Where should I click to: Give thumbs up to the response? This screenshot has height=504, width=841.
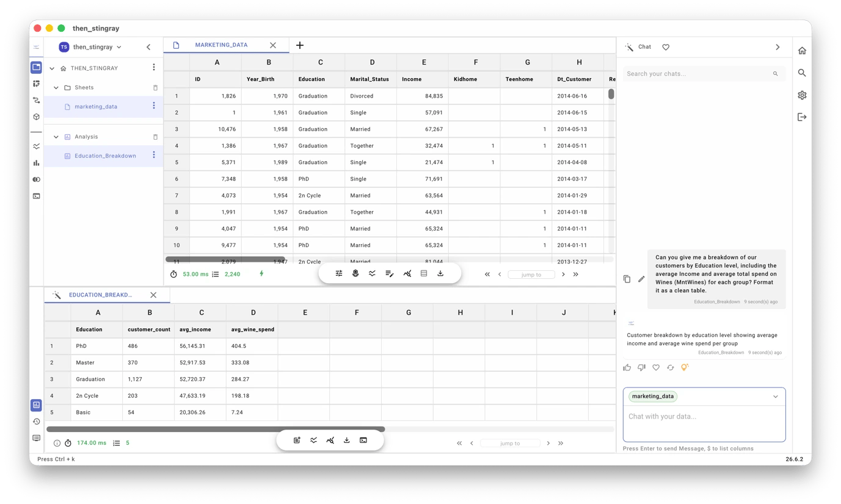[627, 367]
